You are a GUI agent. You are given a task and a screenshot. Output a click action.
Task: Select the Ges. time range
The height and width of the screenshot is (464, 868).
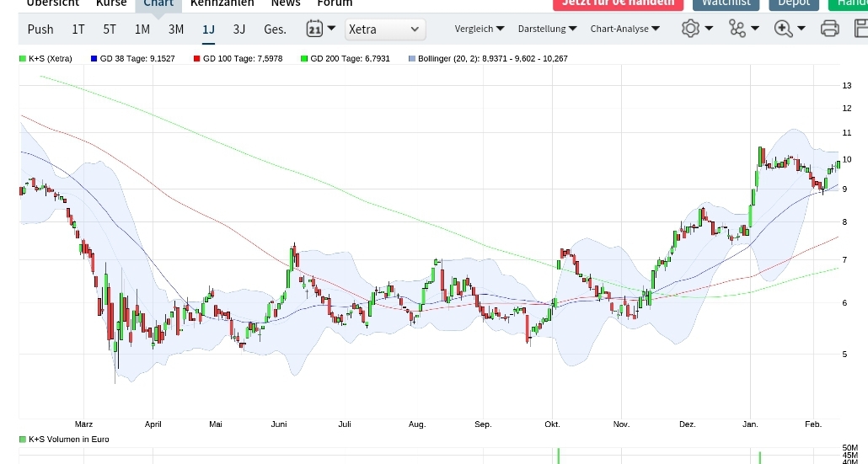coord(275,29)
